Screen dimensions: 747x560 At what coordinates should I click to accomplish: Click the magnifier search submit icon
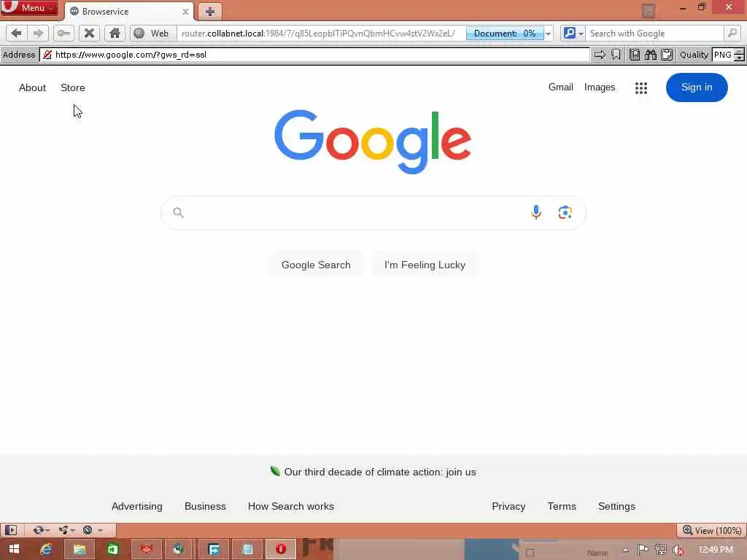coord(732,34)
